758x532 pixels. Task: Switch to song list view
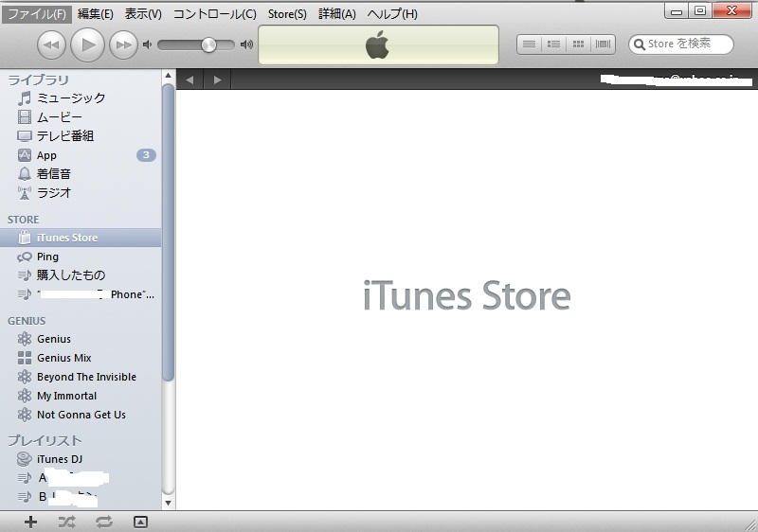[x=530, y=44]
